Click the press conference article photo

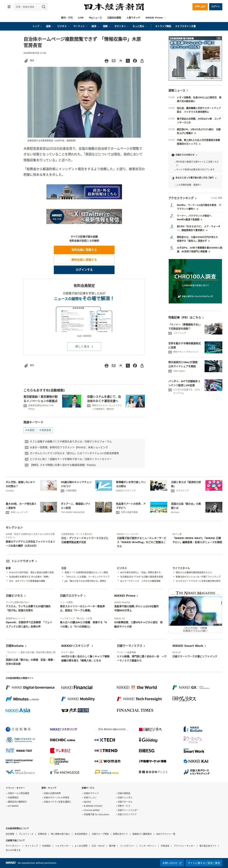coord(84,102)
